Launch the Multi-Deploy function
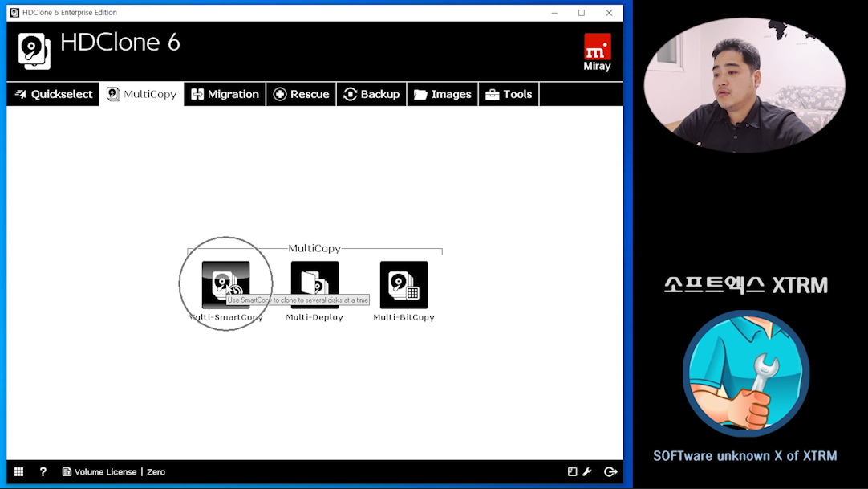 tap(314, 285)
